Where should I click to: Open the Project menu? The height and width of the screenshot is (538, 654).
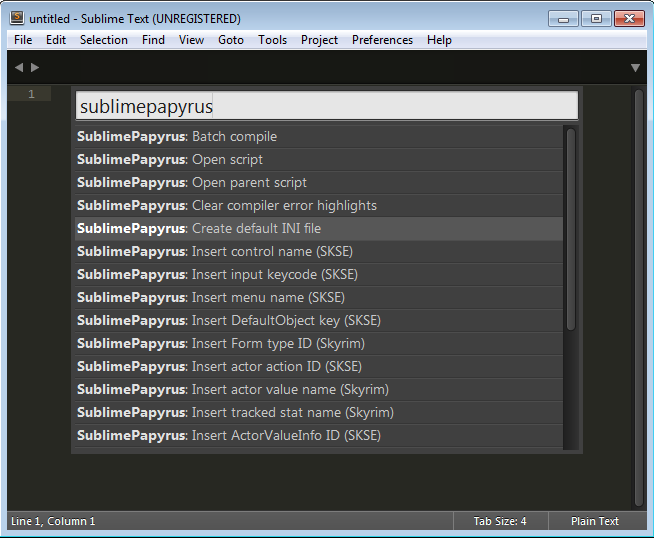point(319,40)
